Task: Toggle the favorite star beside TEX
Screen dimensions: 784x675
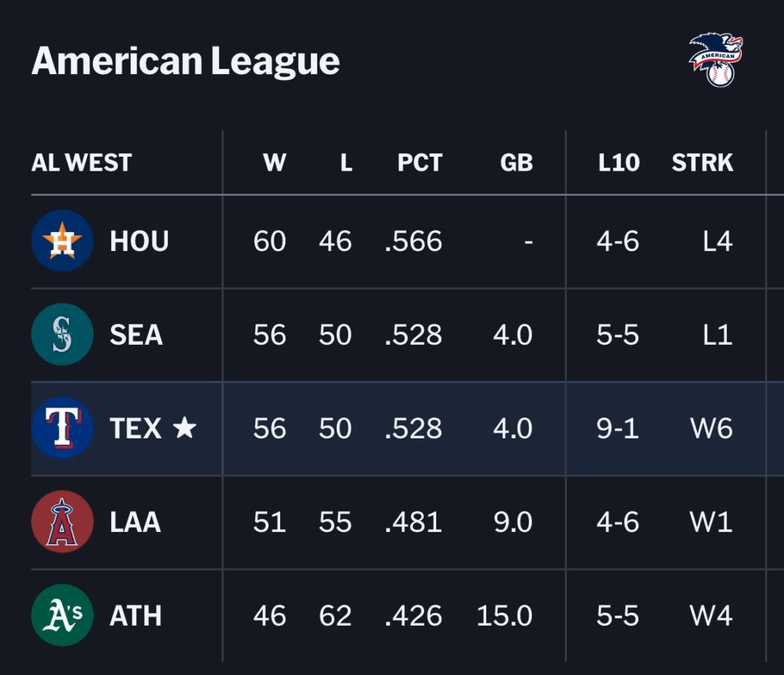Action: 184,428
